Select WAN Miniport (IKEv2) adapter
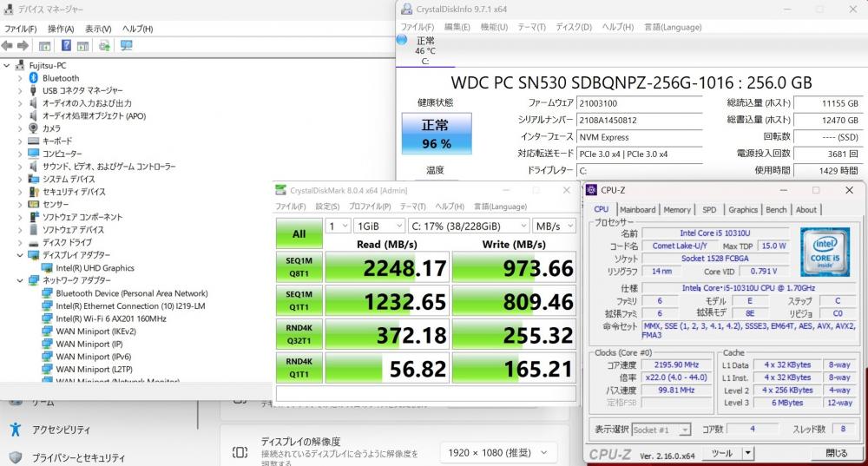868x466 pixels. coord(95,331)
